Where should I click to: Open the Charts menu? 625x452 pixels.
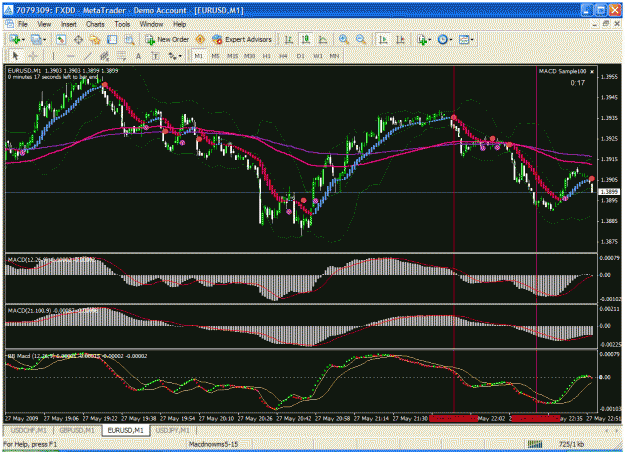95,24
